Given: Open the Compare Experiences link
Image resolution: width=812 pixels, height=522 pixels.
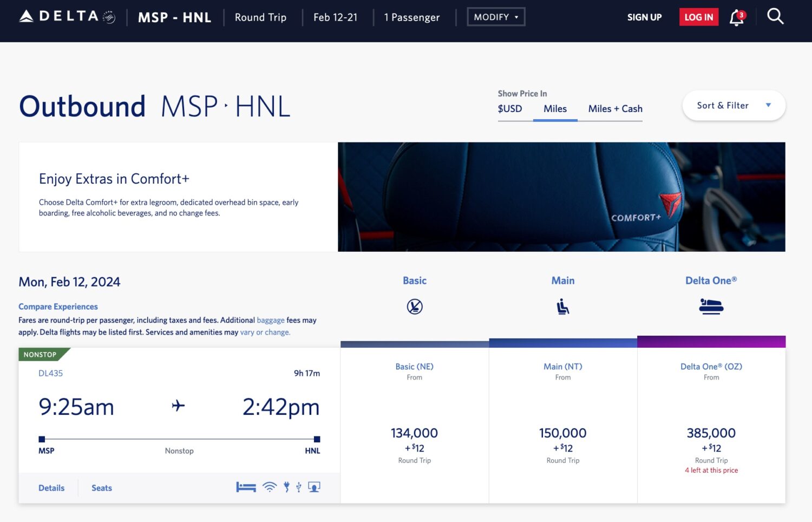Looking at the screenshot, I should [x=57, y=306].
